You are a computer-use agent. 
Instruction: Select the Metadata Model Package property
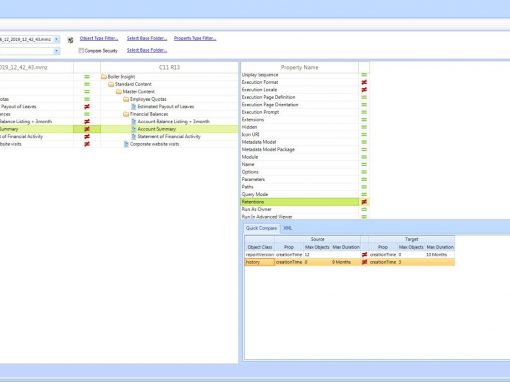coord(299,150)
